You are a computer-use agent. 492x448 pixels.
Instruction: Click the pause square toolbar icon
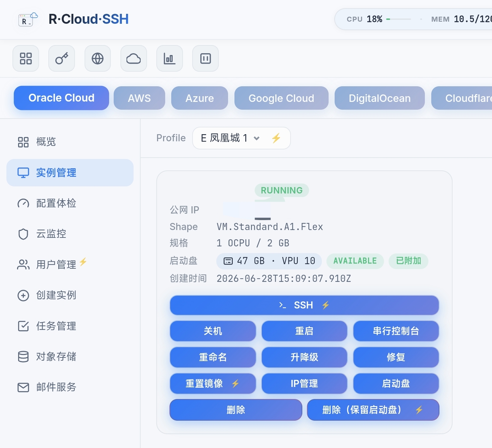[205, 59]
